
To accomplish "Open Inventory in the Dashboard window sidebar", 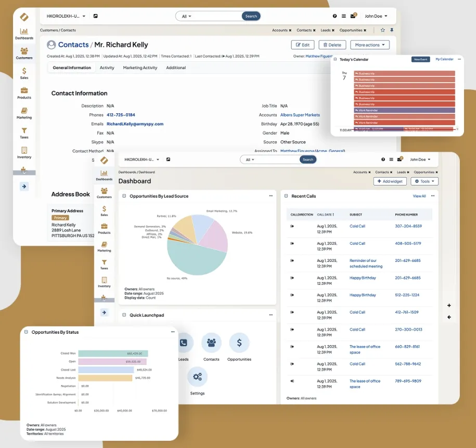I will point(104,282).
